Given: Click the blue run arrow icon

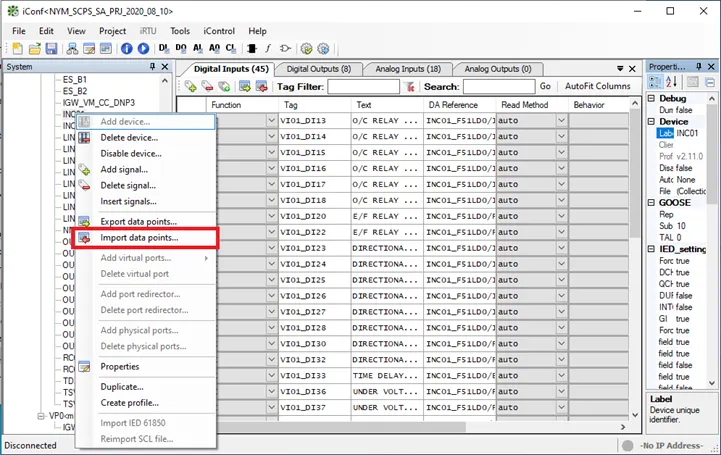Looking at the screenshot, I should [143, 48].
